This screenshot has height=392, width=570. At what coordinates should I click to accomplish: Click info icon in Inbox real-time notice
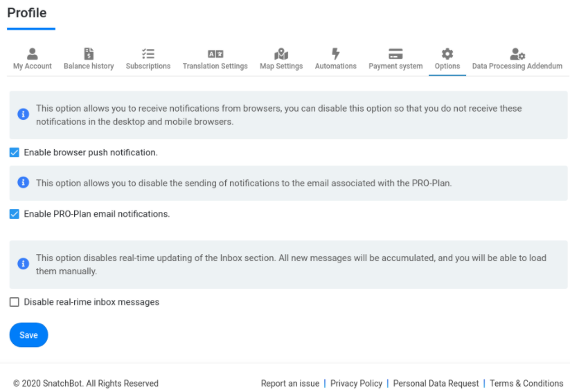pyautogui.click(x=24, y=263)
